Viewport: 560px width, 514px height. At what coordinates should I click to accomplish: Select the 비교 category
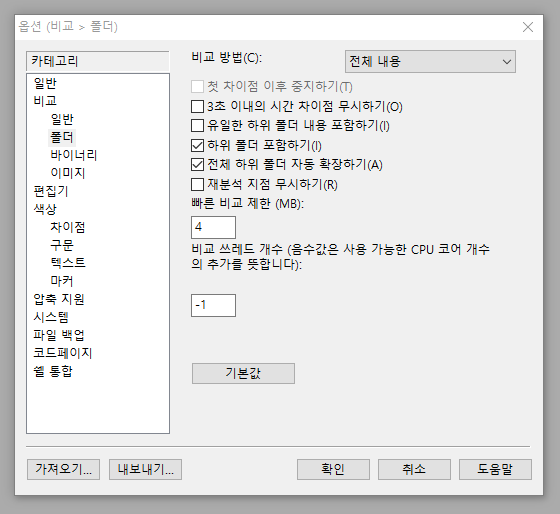click(x=45, y=101)
